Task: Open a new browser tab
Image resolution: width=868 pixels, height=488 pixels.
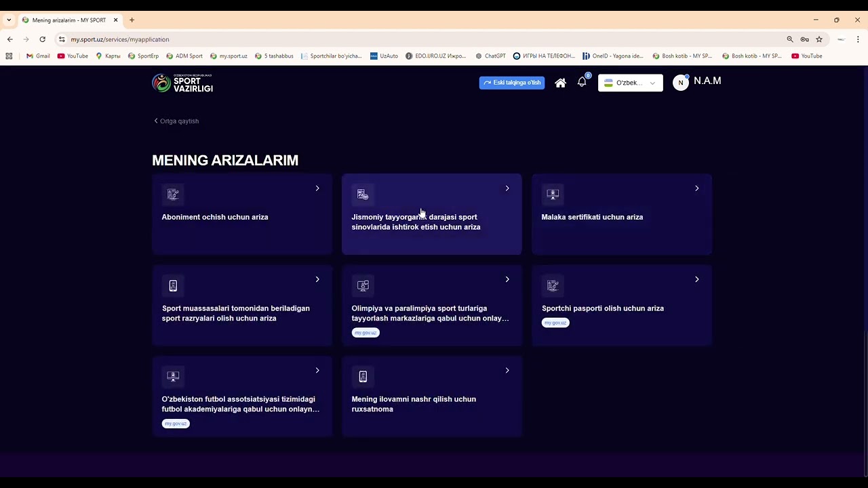Action: tap(132, 20)
